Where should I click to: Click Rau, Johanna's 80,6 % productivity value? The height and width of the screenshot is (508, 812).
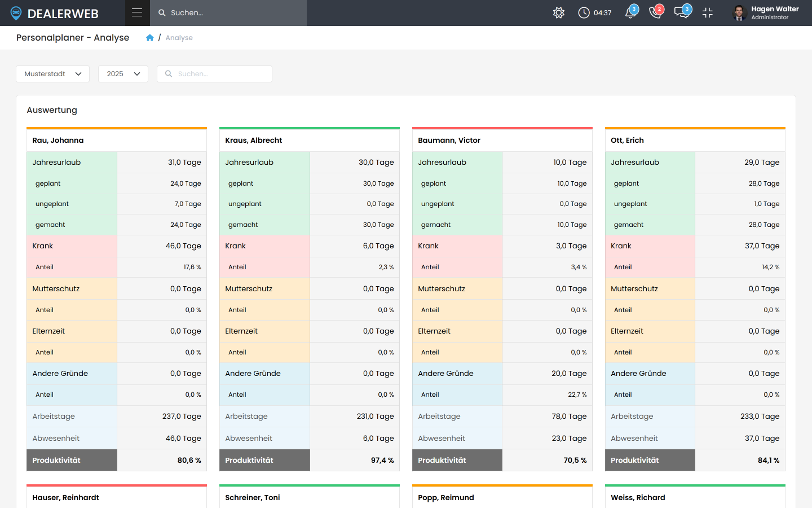pyautogui.click(x=189, y=460)
